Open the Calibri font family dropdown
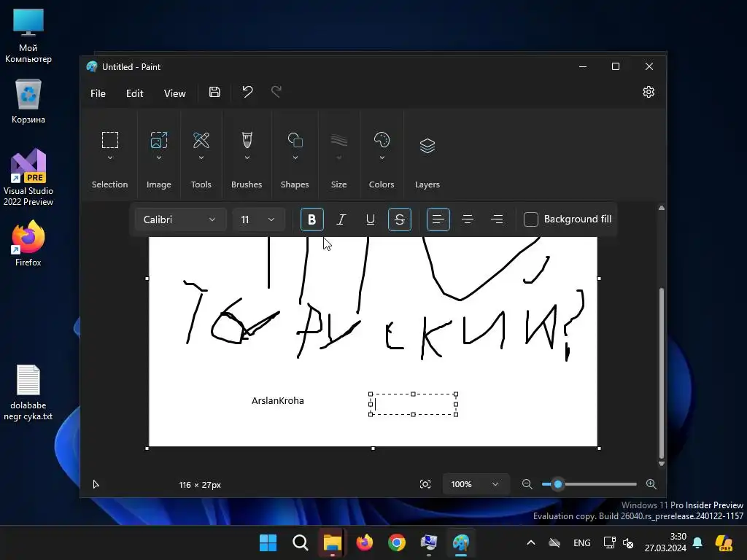This screenshot has width=747, height=560. point(180,219)
